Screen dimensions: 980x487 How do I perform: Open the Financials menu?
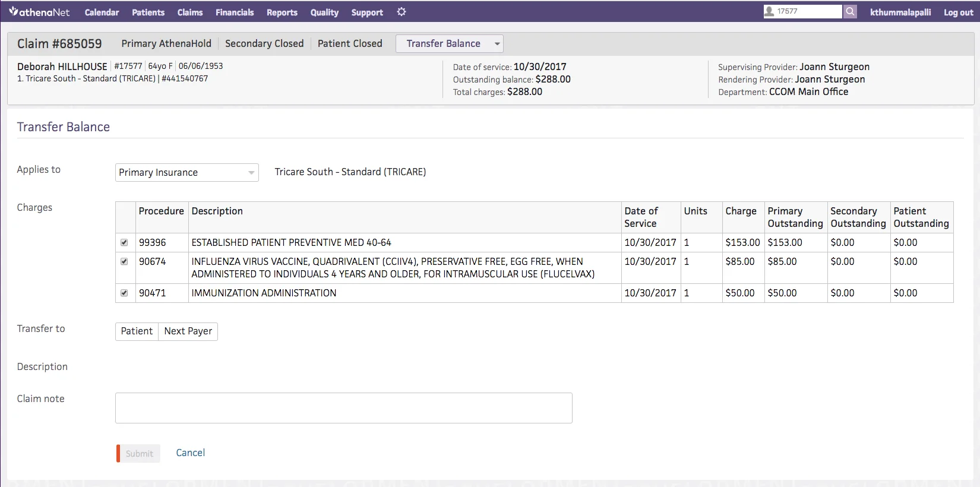(235, 12)
